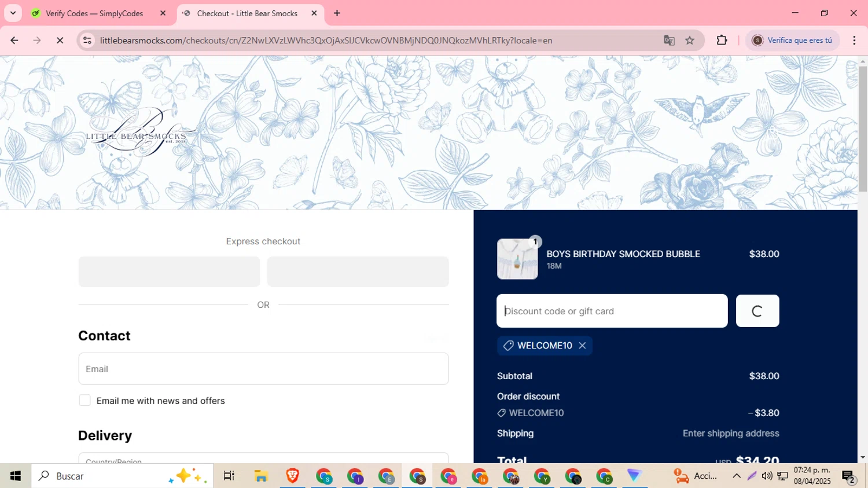Open a new browser tab
The image size is (868, 488).
tap(337, 13)
